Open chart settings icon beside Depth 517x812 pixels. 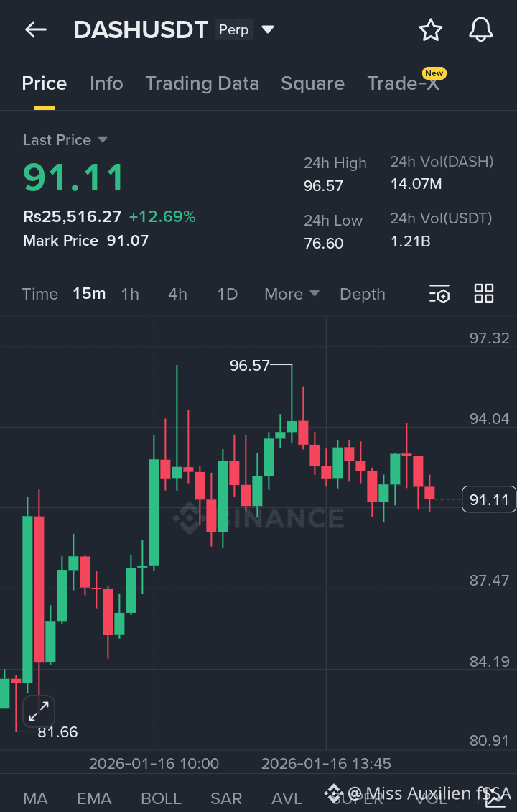tap(439, 294)
